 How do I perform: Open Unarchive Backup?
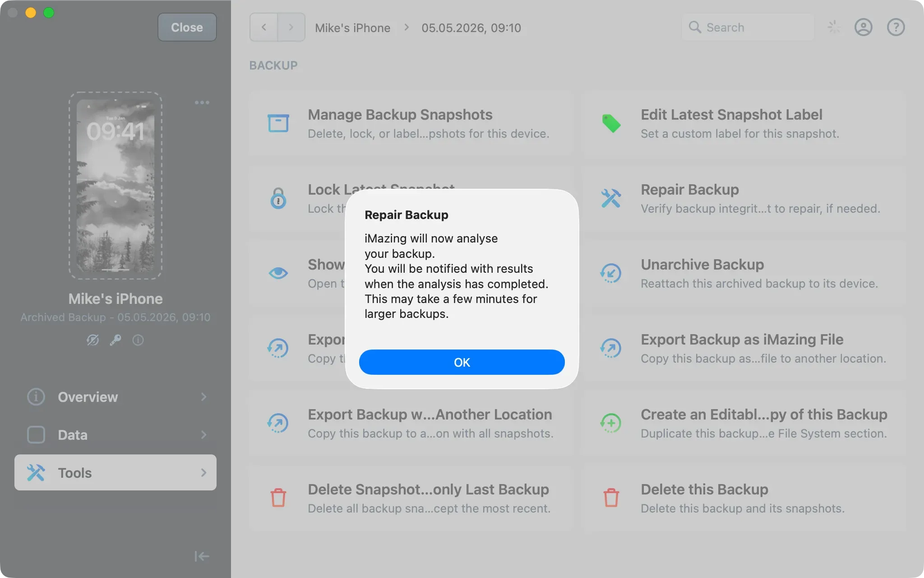(744, 273)
